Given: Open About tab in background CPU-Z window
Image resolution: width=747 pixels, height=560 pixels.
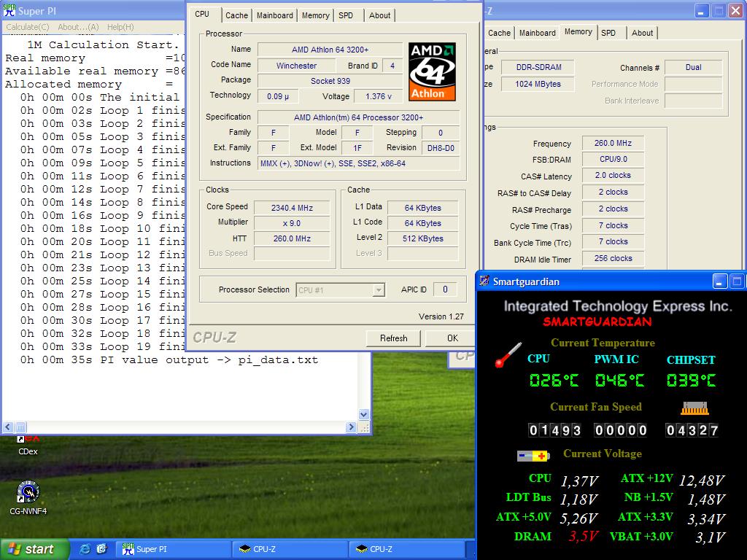Looking at the screenshot, I should click(642, 33).
